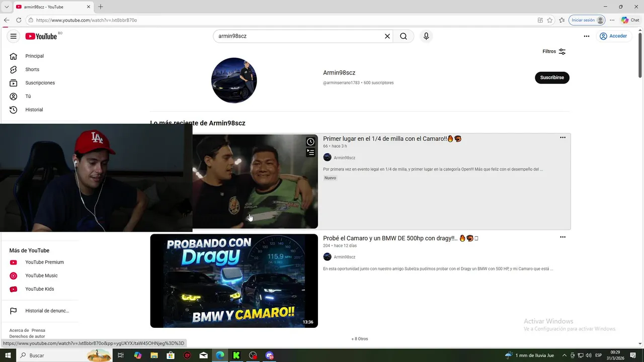Open title Primer lugar en el 1/4 de milla

[392, 139]
